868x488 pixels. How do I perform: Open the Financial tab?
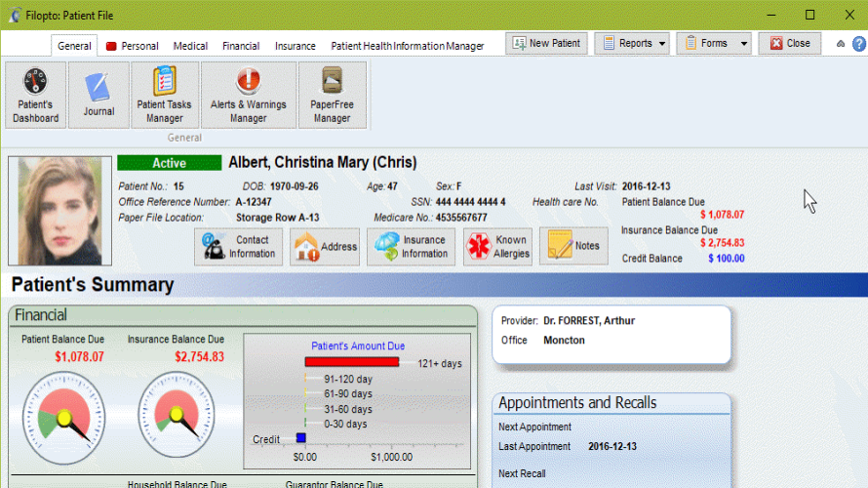pos(241,46)
